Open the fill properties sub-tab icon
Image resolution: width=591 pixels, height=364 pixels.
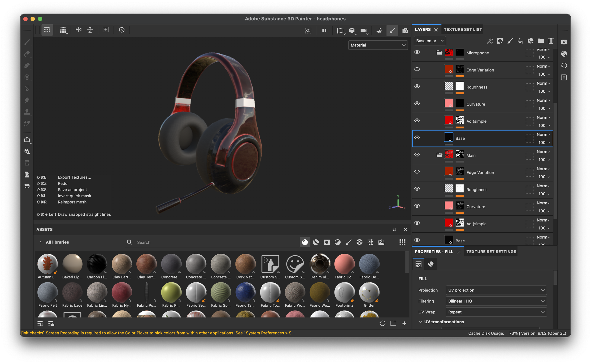(419, 264)
